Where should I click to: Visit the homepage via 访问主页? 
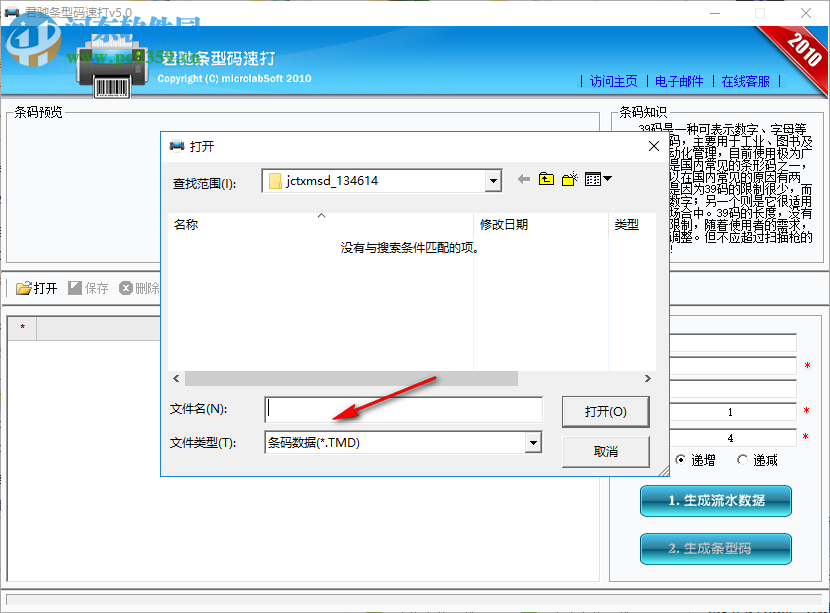click(612, 81)
